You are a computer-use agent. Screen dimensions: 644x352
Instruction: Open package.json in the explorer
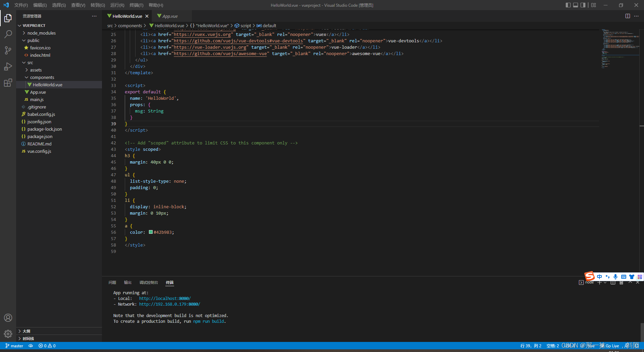[x=40, y=136]
